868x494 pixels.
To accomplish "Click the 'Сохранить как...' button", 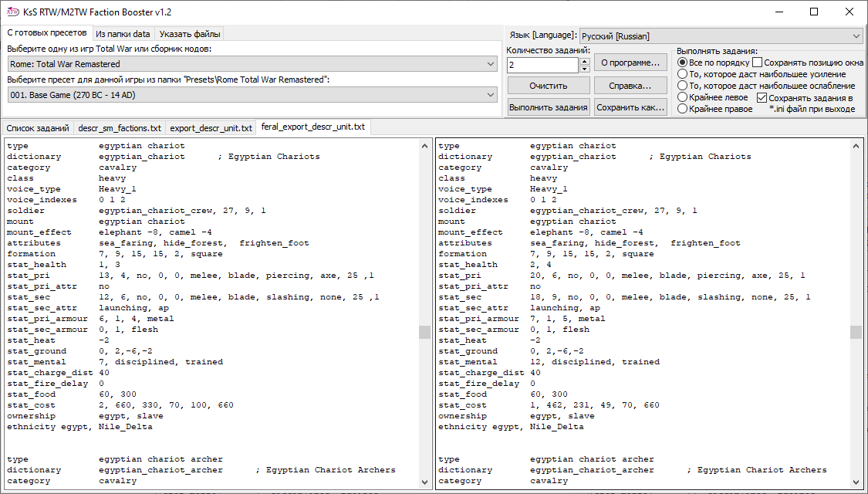I will [630, 107].
